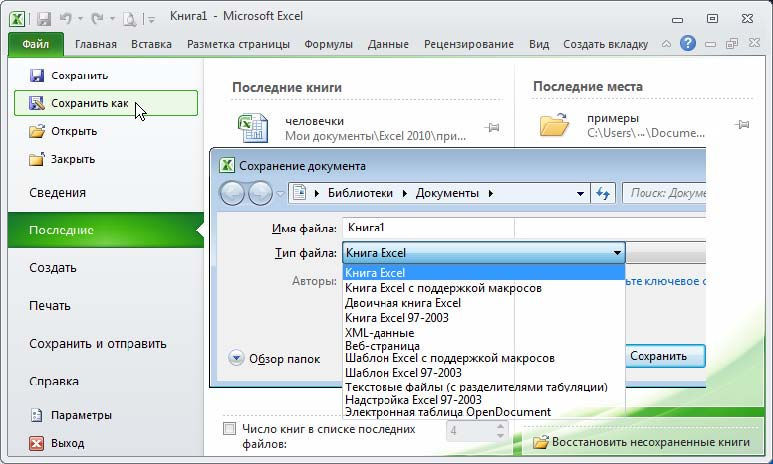This screenshot has height=464, width=773.
Task: Click the Excel logo icon in title bar
Action: tap(17, 19)
